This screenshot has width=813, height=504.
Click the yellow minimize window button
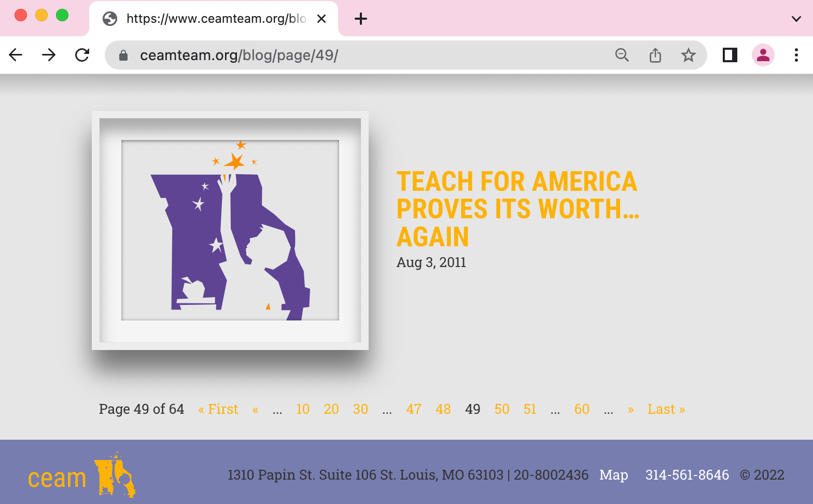(x=41, y=15)
